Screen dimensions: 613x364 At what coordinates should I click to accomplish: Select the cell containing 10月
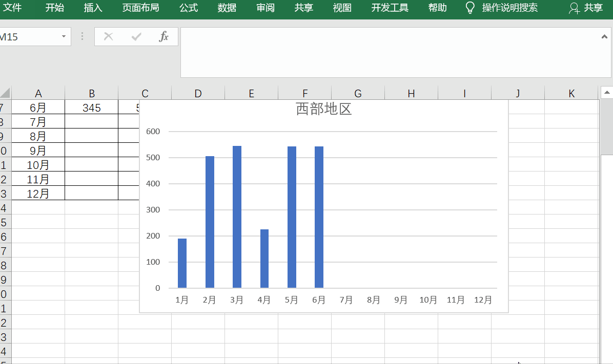[x=38, y=165]
